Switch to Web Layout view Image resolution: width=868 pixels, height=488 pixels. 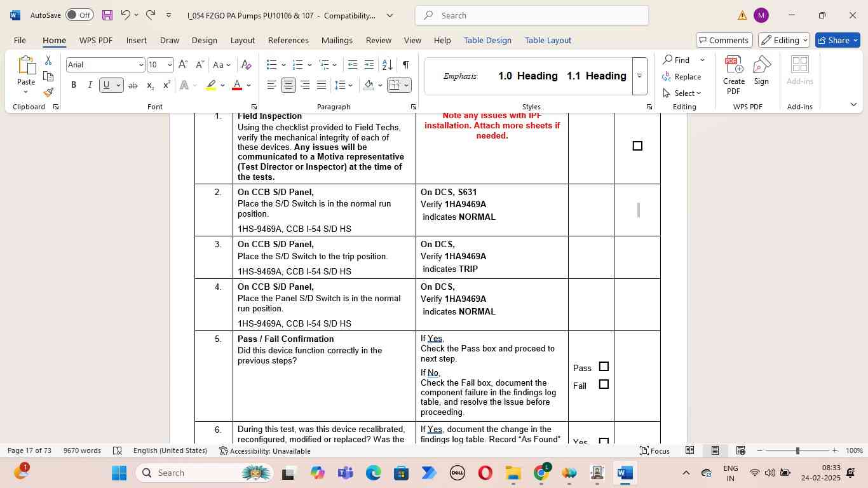[740, 451]
